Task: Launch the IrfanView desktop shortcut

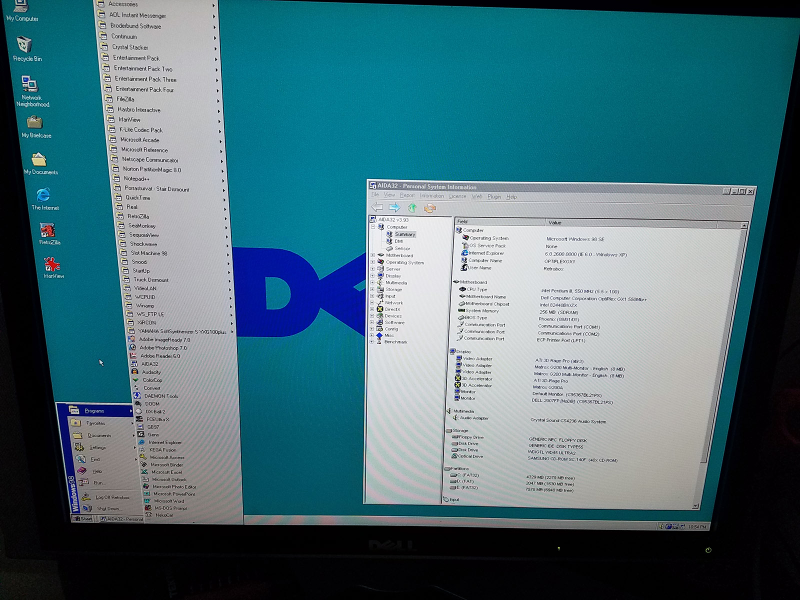Action: tap(53, 267)
